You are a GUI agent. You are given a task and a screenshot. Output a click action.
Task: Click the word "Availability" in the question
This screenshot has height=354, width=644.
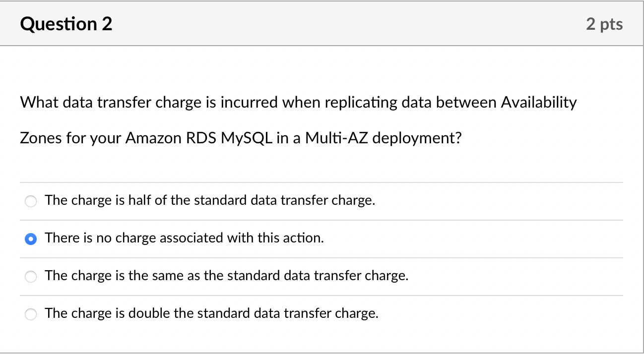pyautogui.click(x=539, y=103)
